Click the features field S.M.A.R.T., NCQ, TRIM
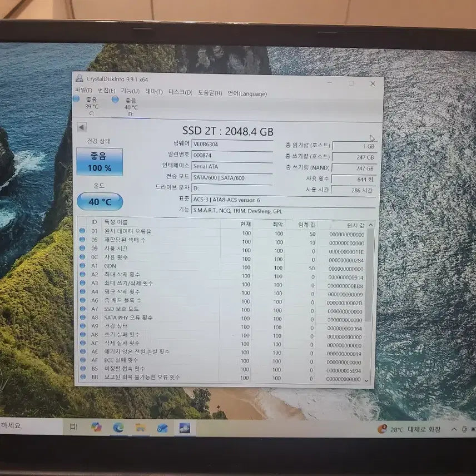 click(284, 211)
